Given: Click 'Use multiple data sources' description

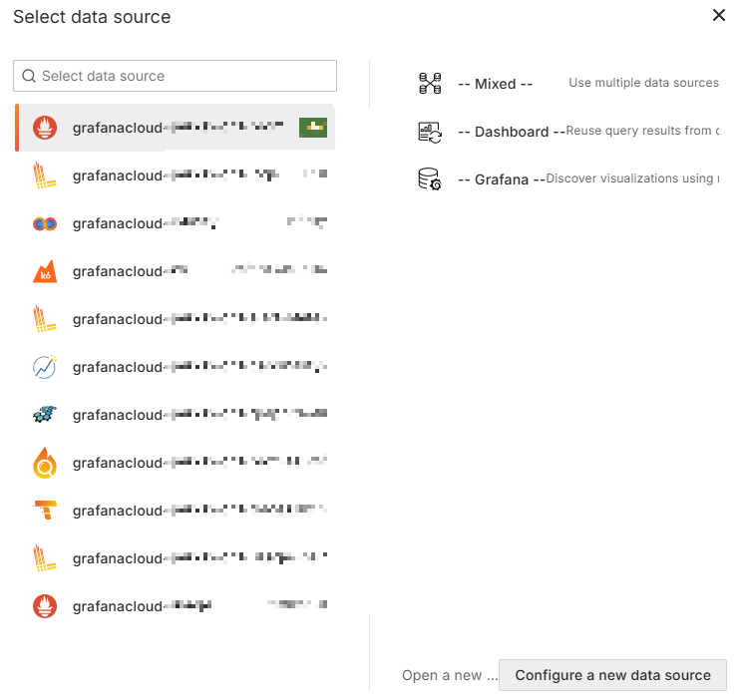Looking at the screenshot, I should coord(643,83).
